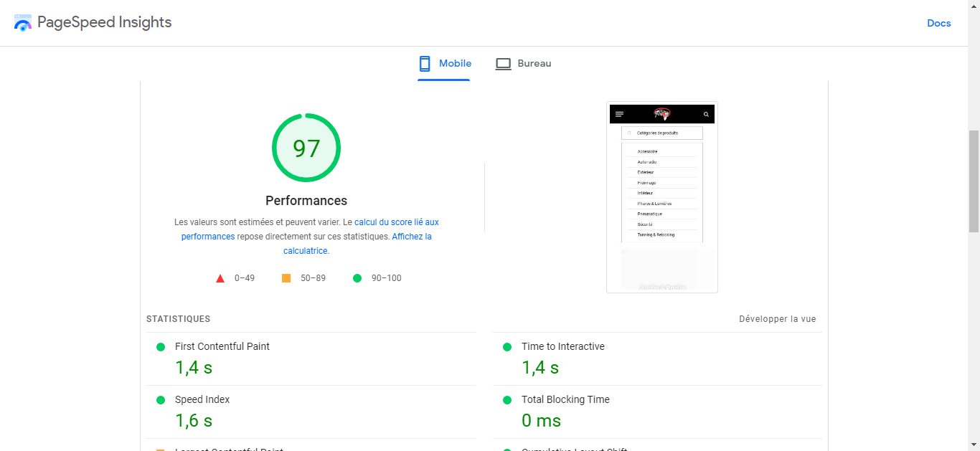Image resolution: width=980 pixels, height=451 pixels.
Task: Select the Bureau laptop icon
Action: tap(504, 64)
